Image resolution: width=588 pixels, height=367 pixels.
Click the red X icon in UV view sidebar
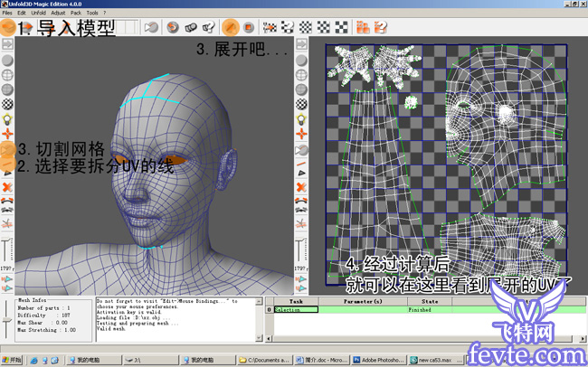(301, 187)
